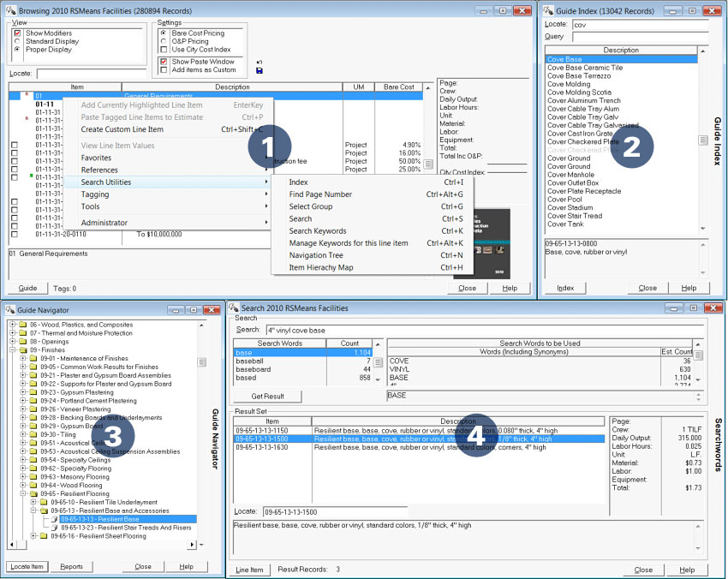The image size is (728, 579).
Task: Click the Guide button in Browsing window
Action: [x=28, y=289]
